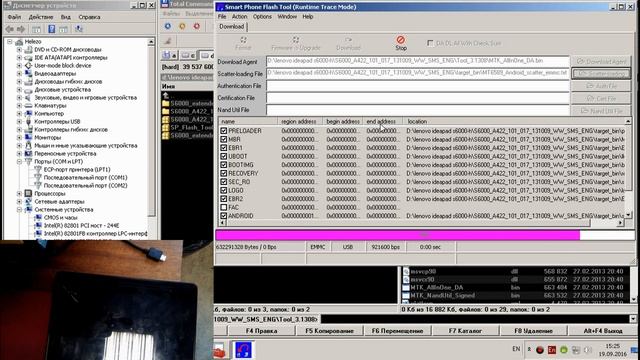Uncheck the UBOOT partition checkbox
The height and width of the screenshot is (360, 640).
pyautogui.click(x=223, y=156)
